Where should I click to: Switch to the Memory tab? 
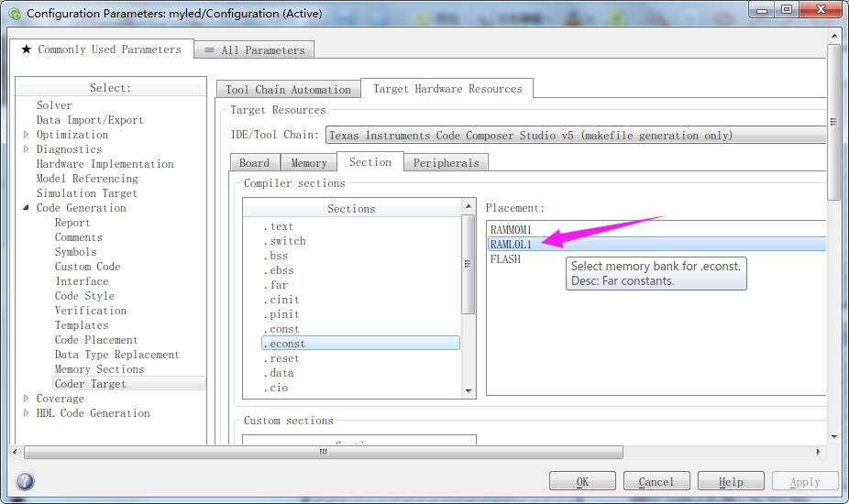pyautogui.click(x=309, y=163)
